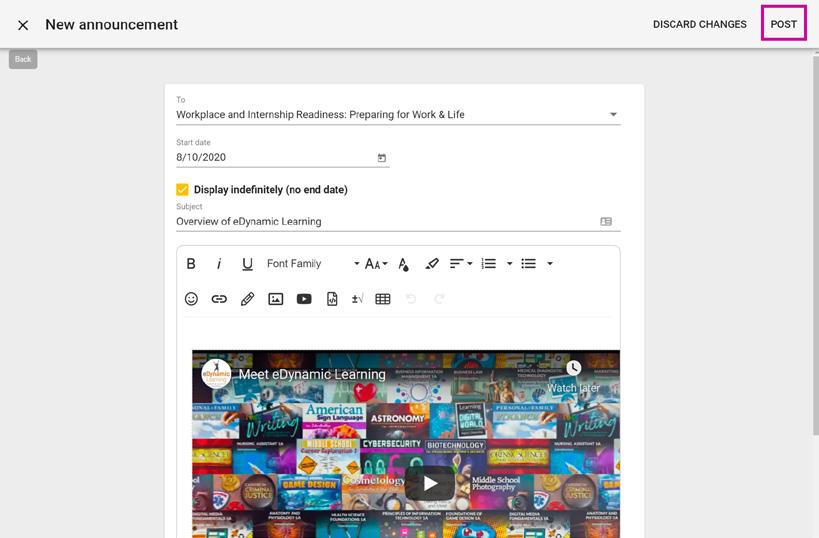Insert a bulleted list

pos(529,264)
